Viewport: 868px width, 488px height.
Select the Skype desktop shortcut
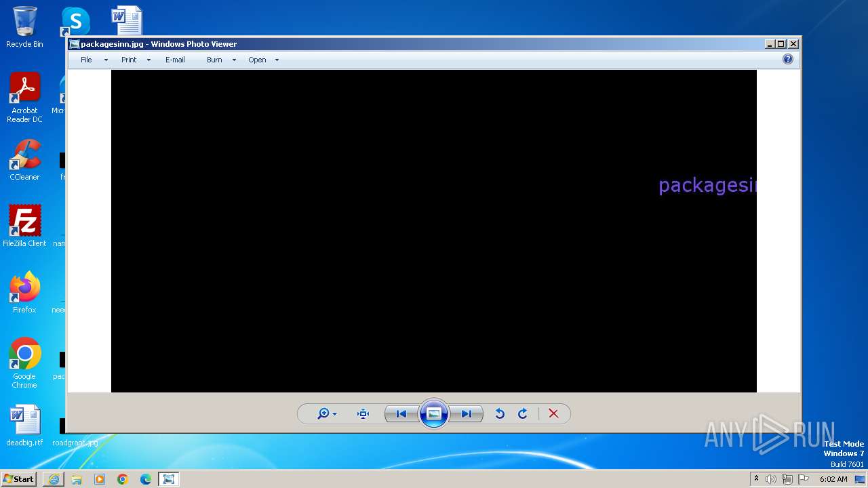point(75,22)
